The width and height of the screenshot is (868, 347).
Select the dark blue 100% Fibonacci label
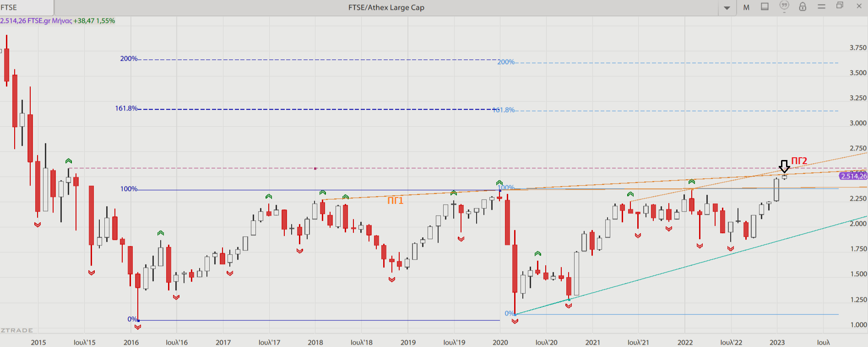pos(129,189)
